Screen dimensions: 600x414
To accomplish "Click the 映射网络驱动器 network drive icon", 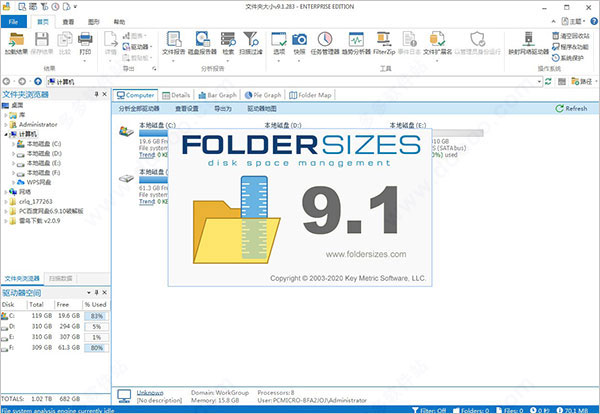I will (528, 39).
